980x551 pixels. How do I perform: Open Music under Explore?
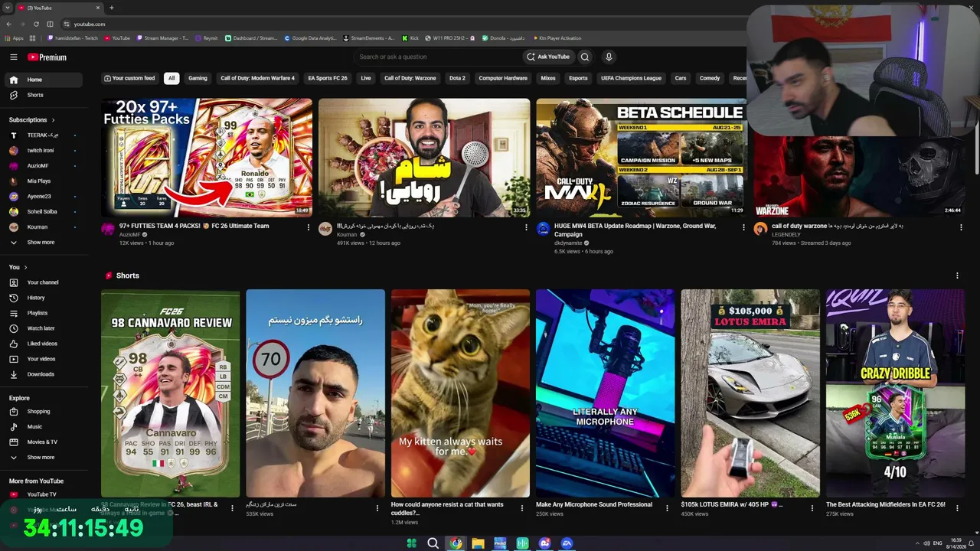tap(43, 427)
